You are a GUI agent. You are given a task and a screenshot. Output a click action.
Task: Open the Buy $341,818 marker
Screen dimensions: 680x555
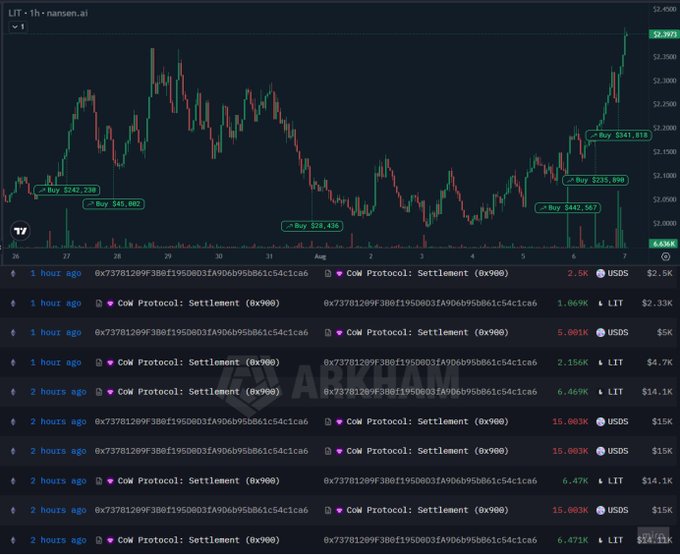(618, 135)
